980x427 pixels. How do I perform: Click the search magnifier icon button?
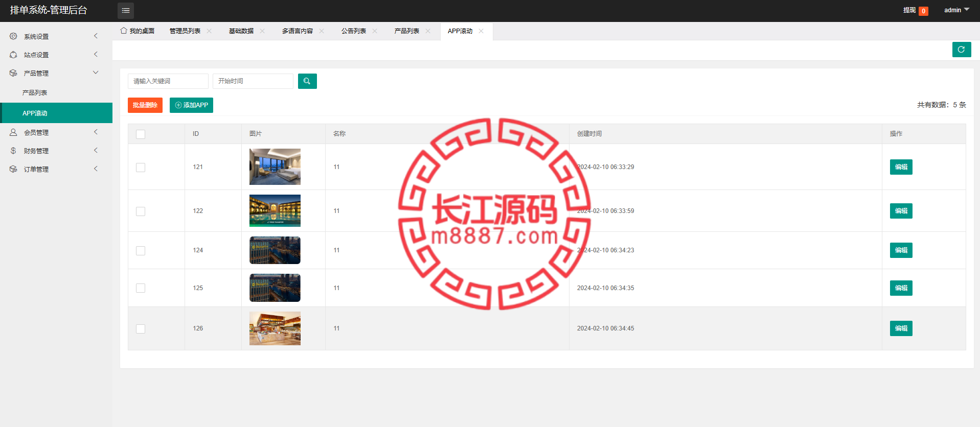tap(307, 81)
